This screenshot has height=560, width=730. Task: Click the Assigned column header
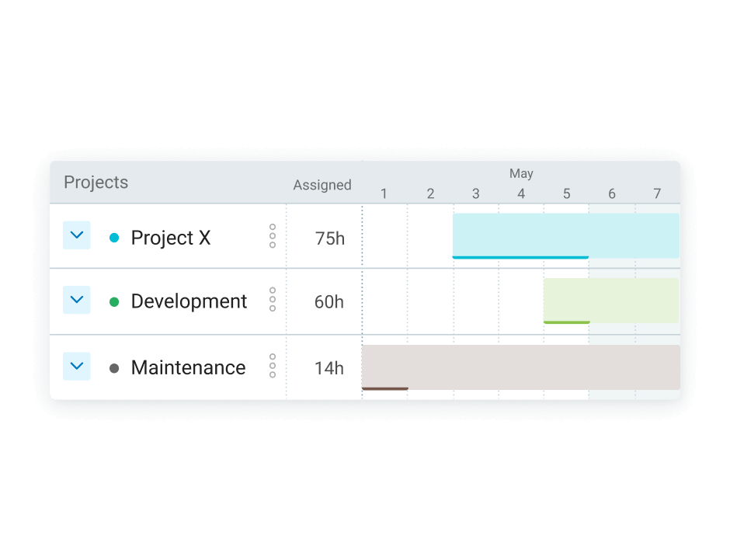pyautogui.click(x=322, y=185)
